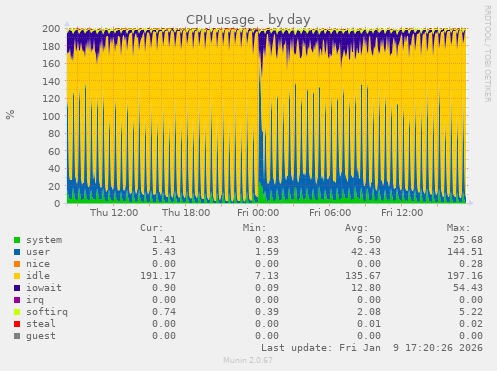The height and width of the screenshot is (371, 497).
Task: Click the 'Thu 12:00' x-axis label
Action: pyautogui.click(x=114, y=213)
